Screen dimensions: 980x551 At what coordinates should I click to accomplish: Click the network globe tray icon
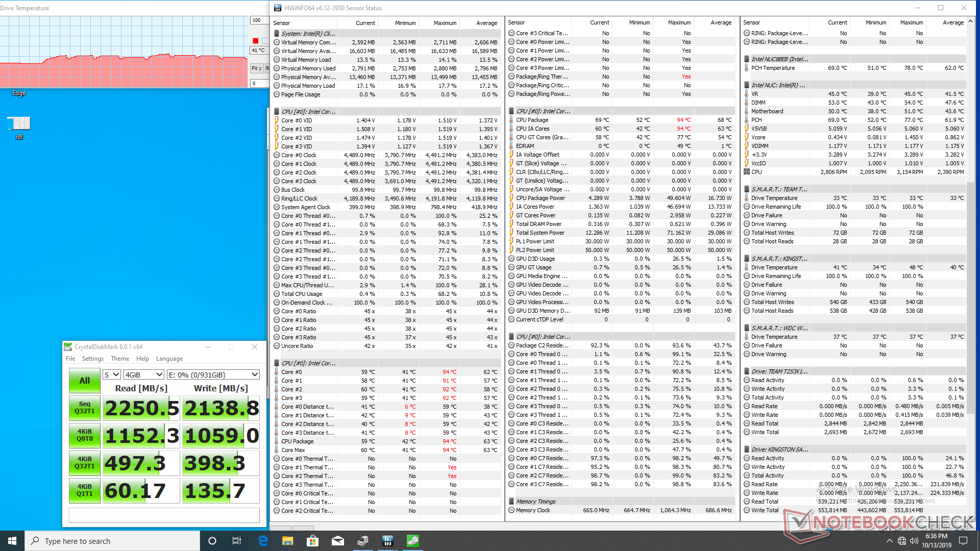click(902, 541)
